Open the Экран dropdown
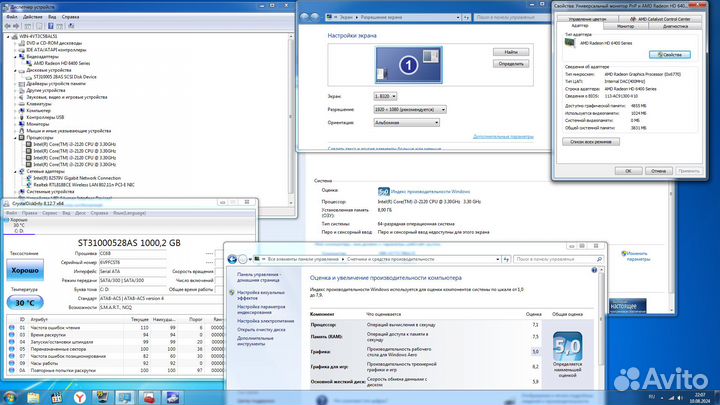The image size is (720, 405). click(385, 96)
